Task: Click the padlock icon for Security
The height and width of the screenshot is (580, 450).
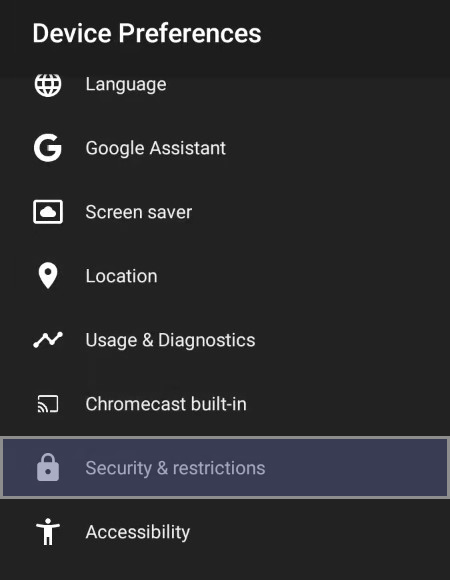Action: [x=48, y=468]
